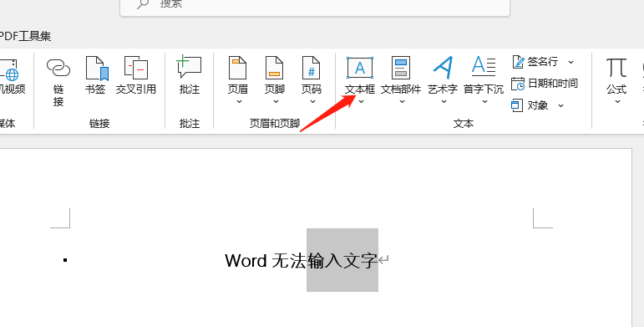Image resolution: width=644 pixels, height=327 pixels.
Task: Click the heading text 'Word 无法输入文字'
Action: pyautogui.click(x=301, y=260)
